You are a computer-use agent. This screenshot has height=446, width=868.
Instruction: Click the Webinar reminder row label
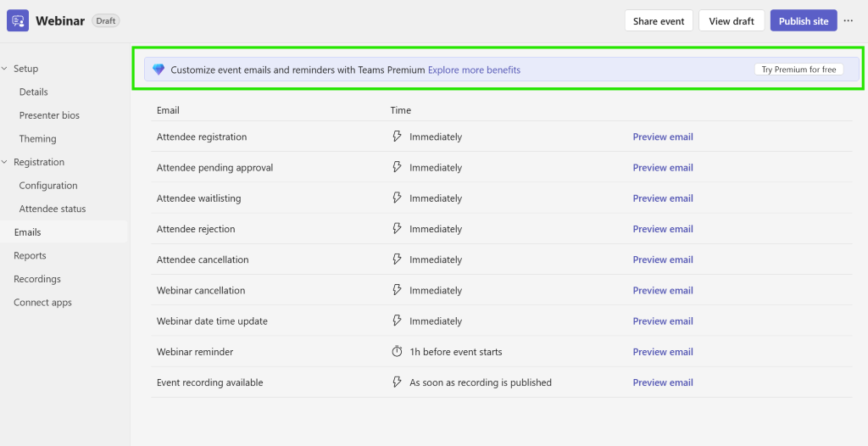click(x=195, y=352)
